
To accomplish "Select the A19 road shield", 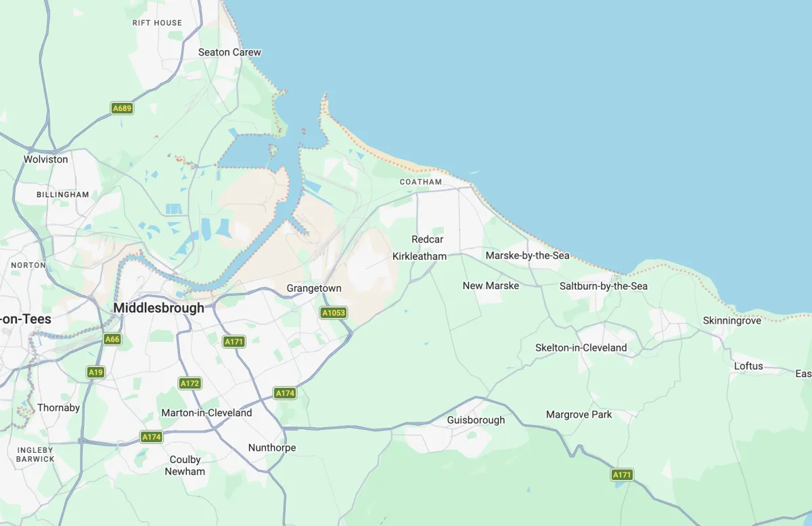I will (96, 372).
